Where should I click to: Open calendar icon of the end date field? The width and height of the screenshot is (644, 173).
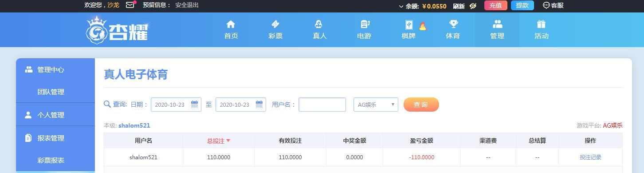[x=259, y=105]
